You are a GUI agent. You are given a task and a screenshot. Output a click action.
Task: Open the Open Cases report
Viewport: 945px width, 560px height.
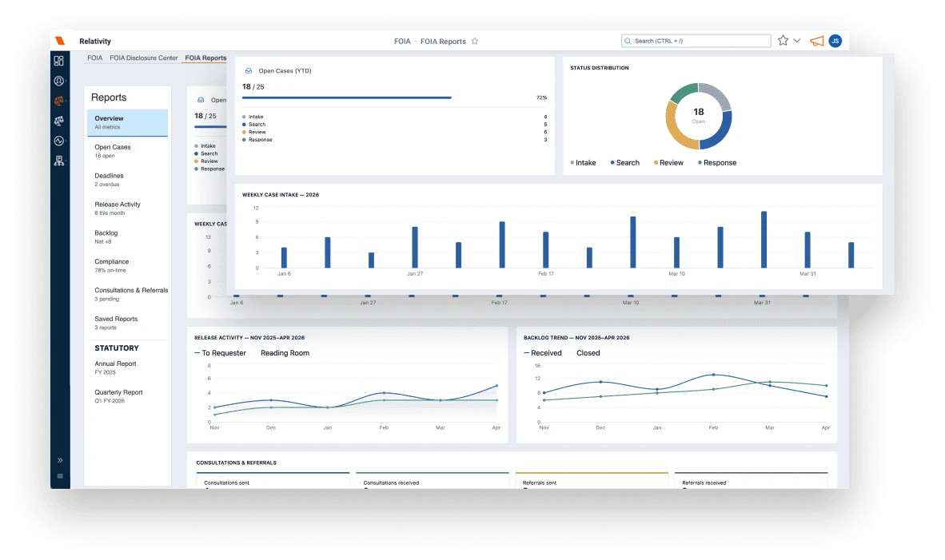(127, 151)
